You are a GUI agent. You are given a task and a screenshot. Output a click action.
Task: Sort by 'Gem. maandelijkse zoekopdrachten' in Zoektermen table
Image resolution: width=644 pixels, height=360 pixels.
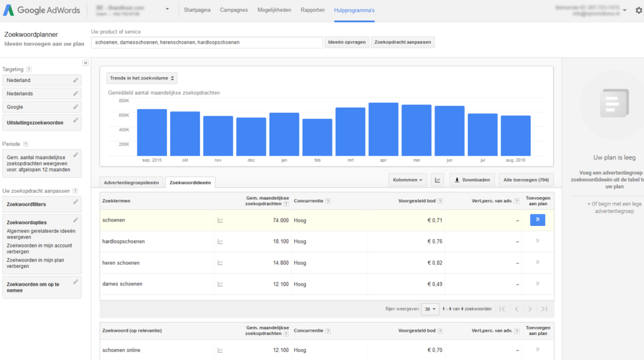click(x=267, y=201)
